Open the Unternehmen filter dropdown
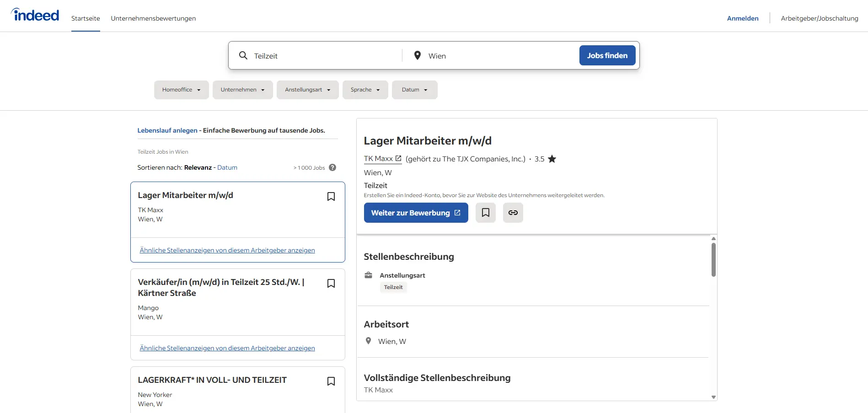This screenshot has width=868, height=413. 243,90
